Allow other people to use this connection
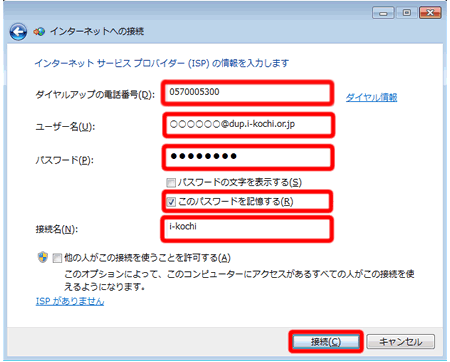 point(57,258)
